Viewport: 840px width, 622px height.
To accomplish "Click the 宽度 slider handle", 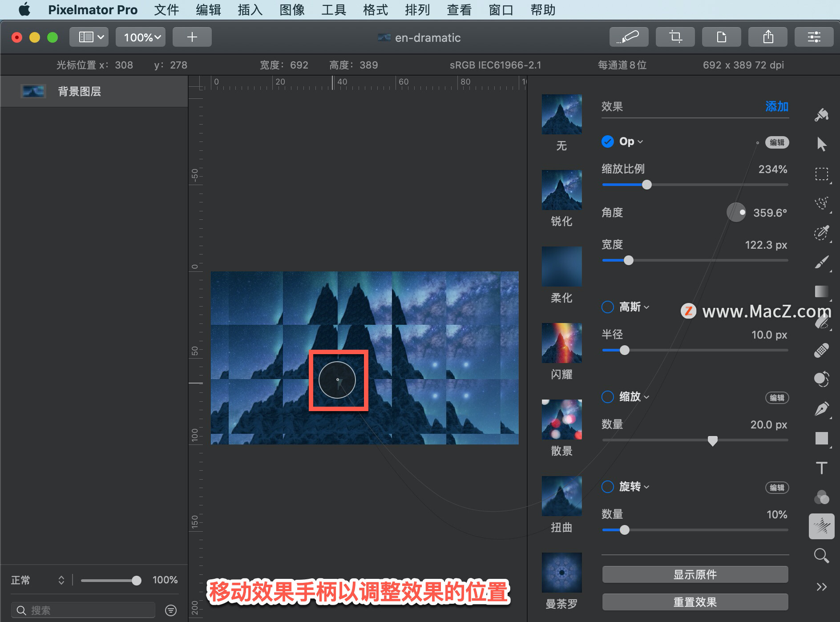I will tap(628, 260).
